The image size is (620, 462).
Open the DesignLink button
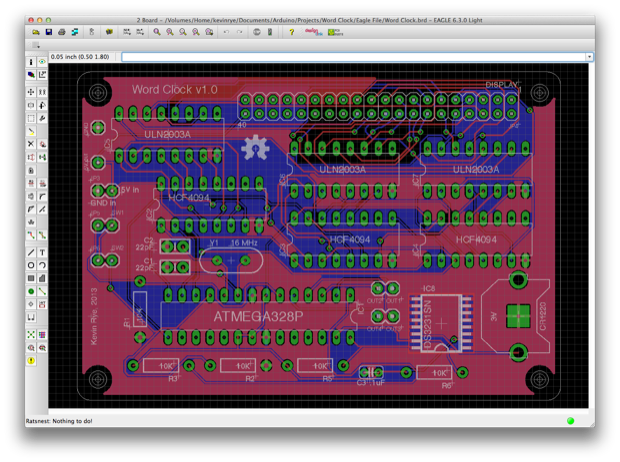coord(313,32)
